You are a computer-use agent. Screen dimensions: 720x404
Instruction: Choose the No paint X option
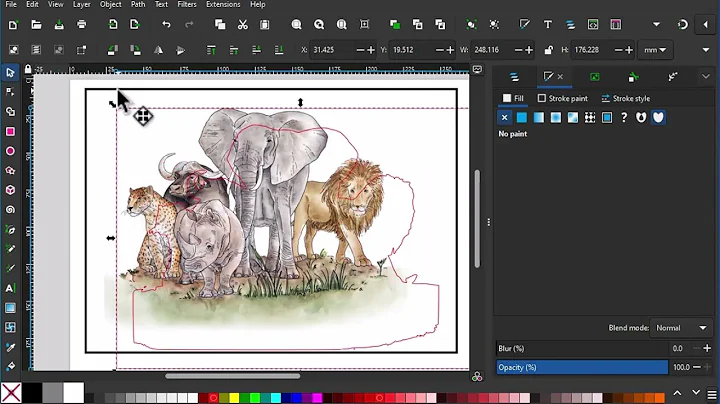pos(504,118)
